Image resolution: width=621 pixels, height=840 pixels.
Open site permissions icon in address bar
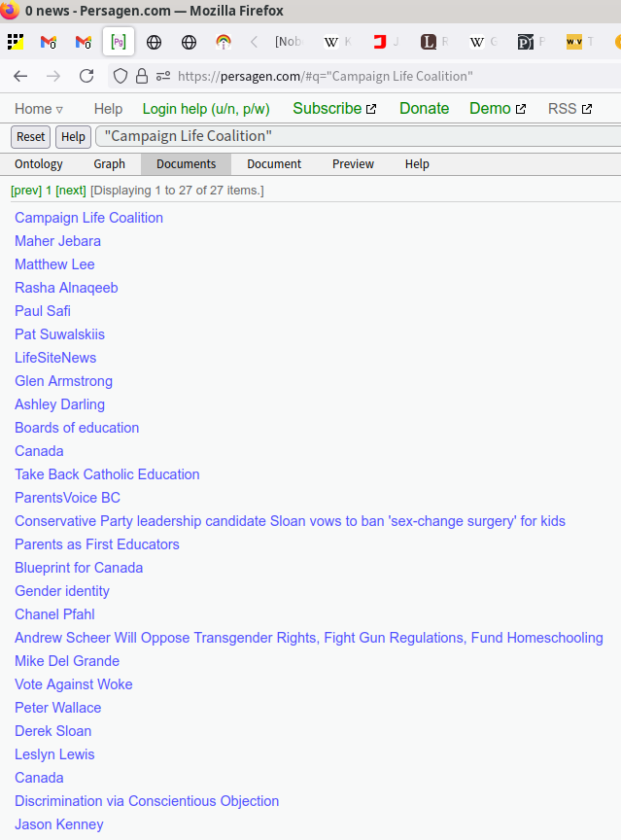point(163,76)
